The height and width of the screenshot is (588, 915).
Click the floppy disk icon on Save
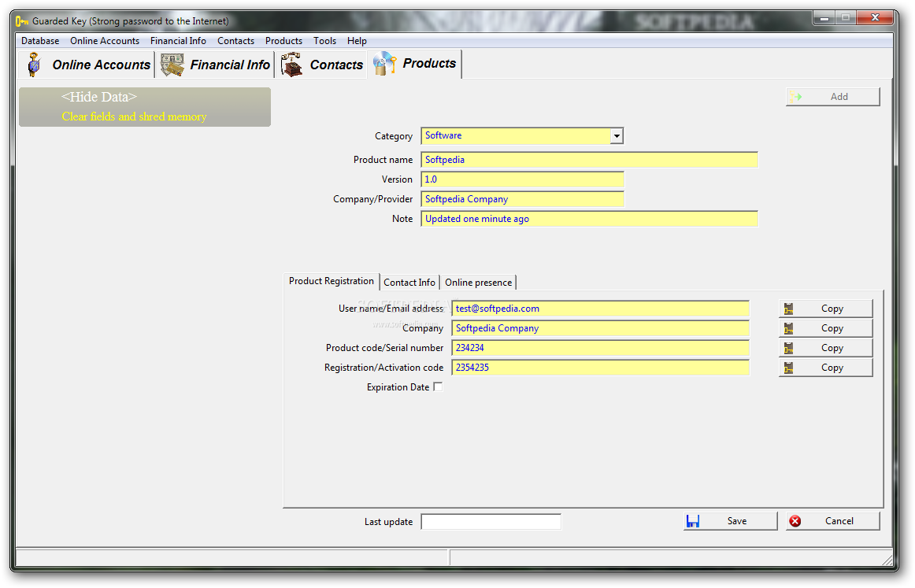[693, 522]
